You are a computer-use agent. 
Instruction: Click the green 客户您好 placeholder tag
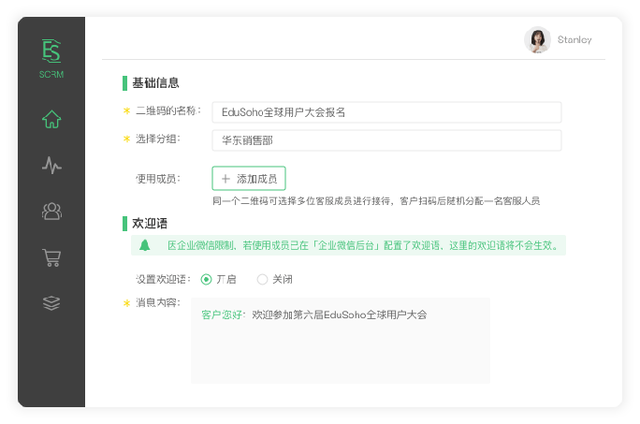(x=224, y=314)
